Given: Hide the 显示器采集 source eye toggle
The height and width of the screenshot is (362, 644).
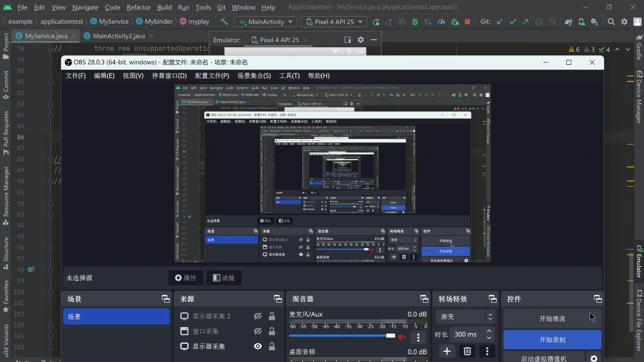Looking at the screenshot, I should (x=258, y=346).
